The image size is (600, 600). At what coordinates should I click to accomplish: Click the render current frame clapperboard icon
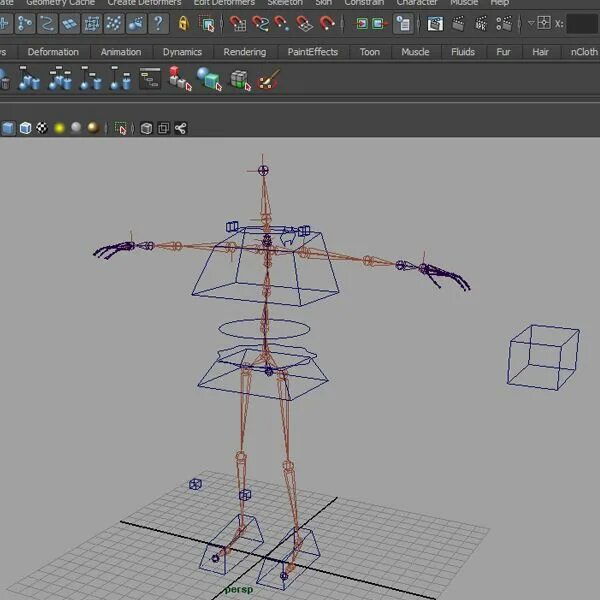click(458, 24)
